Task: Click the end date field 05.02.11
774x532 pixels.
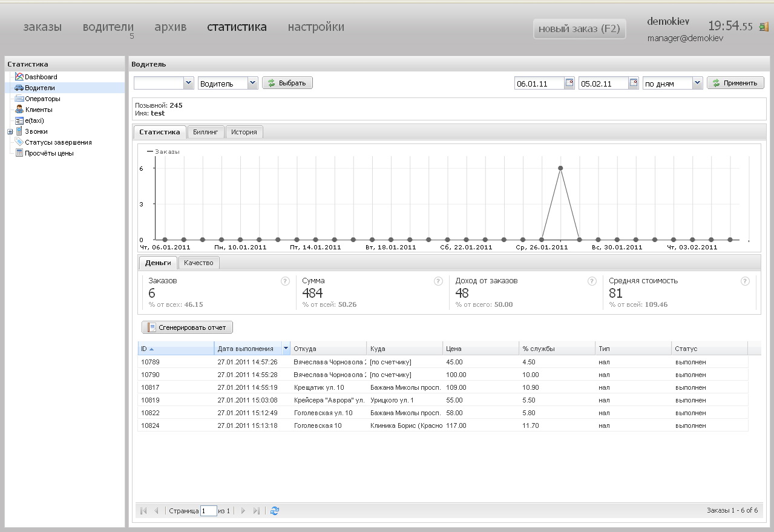Action: coord(603,83)
